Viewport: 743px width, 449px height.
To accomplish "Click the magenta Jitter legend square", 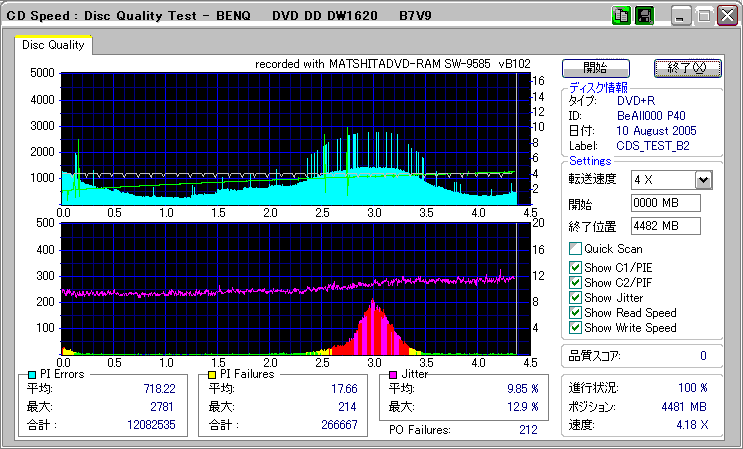I will point(393,374).
